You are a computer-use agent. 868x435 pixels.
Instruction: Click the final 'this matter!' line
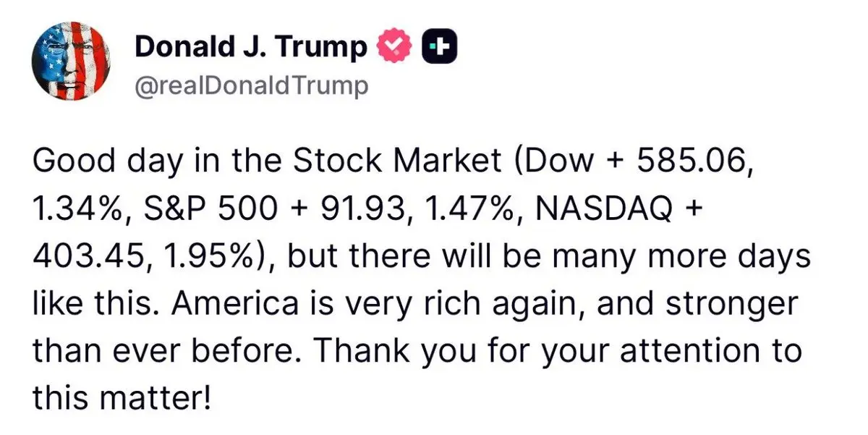point(121,396)
